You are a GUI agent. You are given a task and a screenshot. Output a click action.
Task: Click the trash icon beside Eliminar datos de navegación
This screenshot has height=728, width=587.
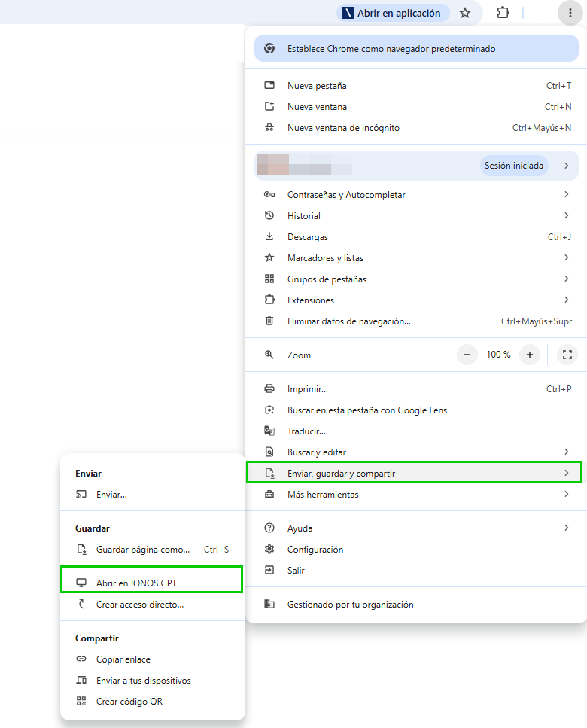tap(269, 321)
